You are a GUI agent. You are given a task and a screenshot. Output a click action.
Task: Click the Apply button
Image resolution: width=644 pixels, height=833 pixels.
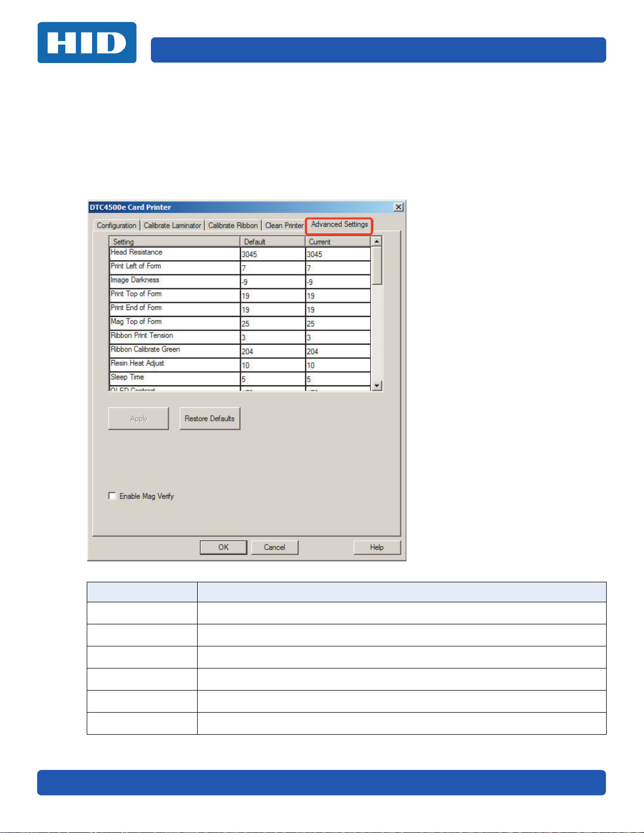tap(138, 419)
